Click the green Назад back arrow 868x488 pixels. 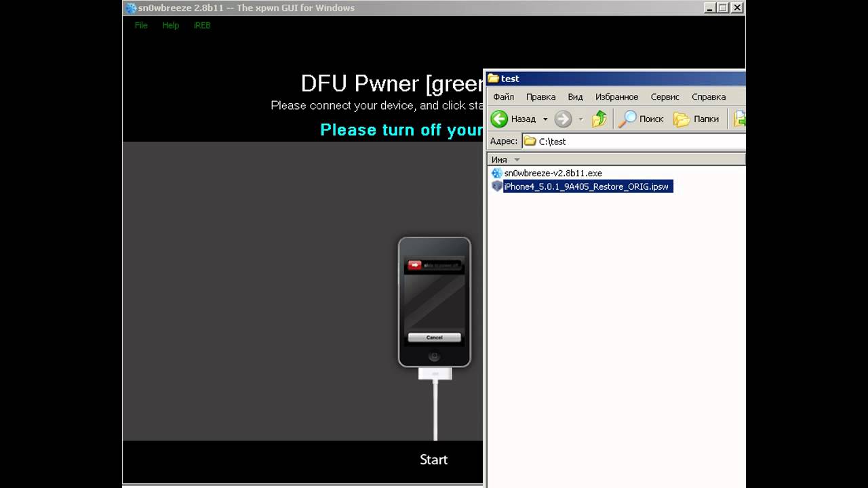[x=499, y=119]
